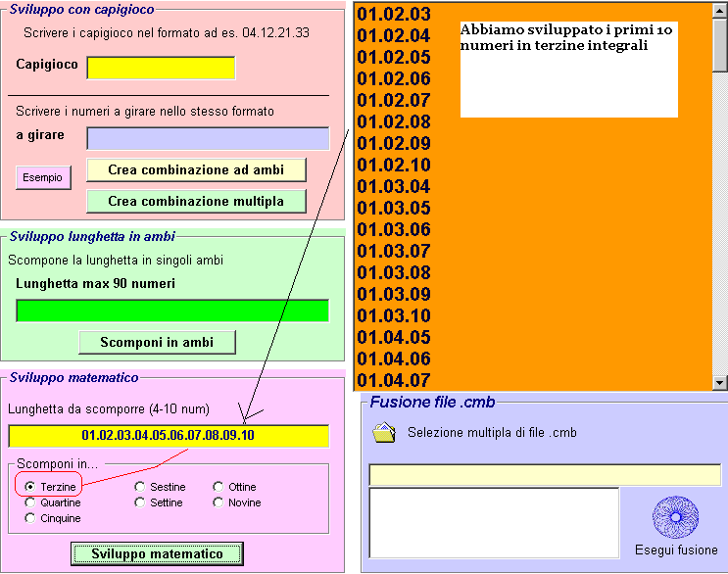
Task: Click the white fusion file list box
Action: pos(494,522)
